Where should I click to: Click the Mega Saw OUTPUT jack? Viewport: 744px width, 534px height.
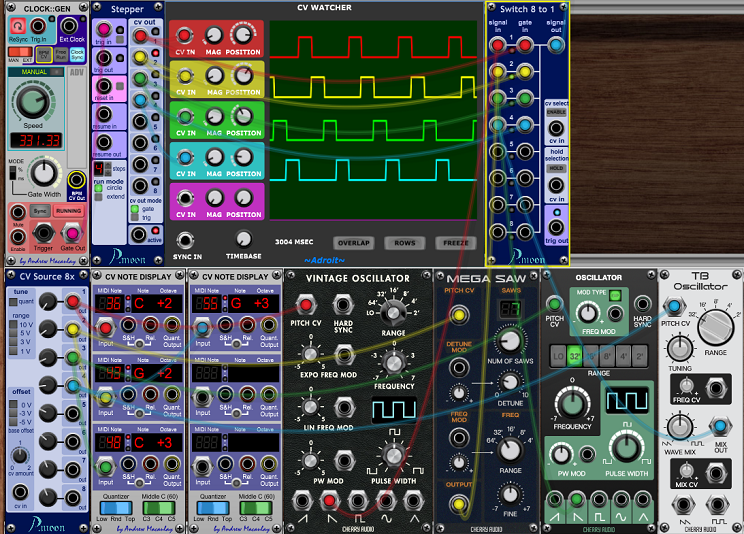459,504
